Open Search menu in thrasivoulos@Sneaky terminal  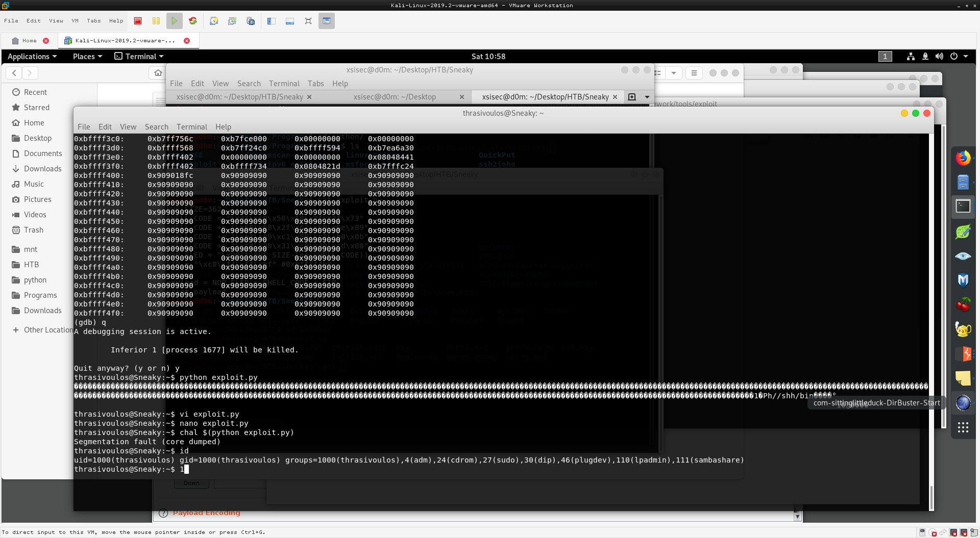pyautogui.click(x=156, y=127)
